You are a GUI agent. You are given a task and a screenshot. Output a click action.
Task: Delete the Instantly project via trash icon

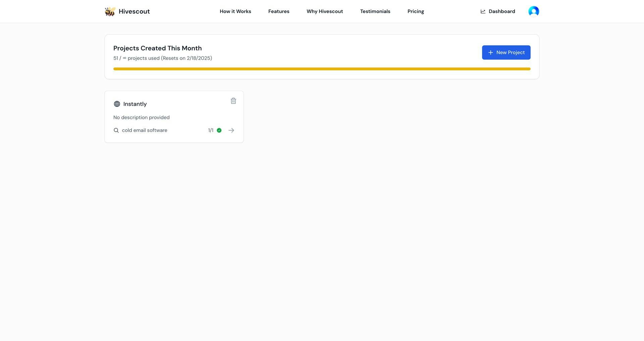click(x=233, y=101)
